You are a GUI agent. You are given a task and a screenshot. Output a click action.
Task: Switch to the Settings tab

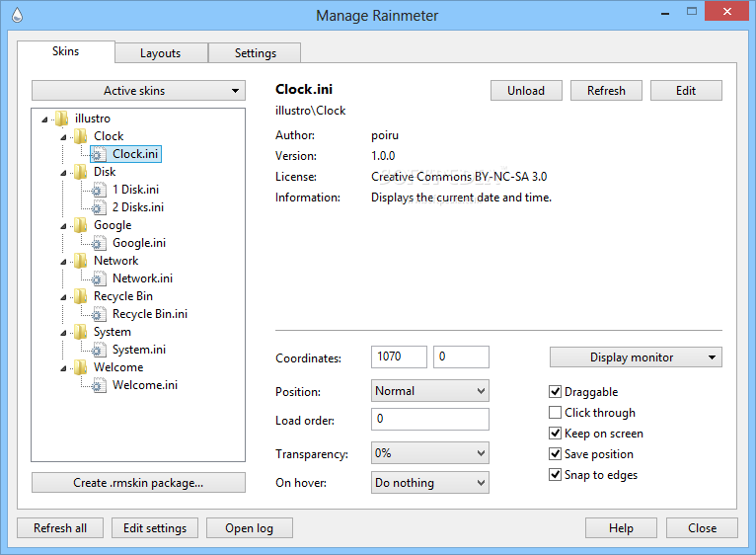tap(256, 53)
